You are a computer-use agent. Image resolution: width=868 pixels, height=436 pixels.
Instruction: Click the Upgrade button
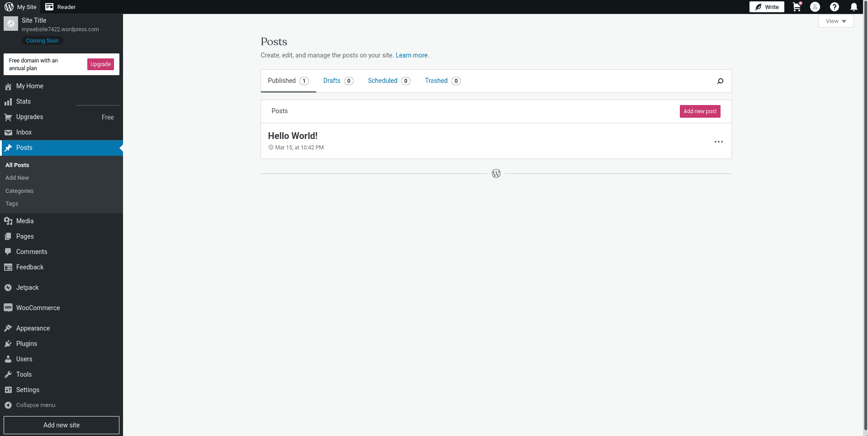(100, 64)
